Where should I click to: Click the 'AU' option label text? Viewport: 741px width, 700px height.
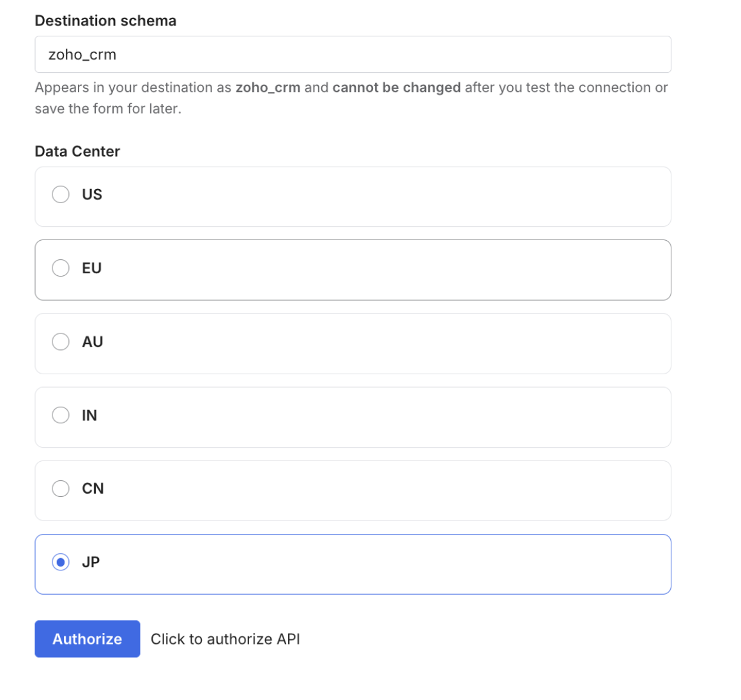pos(92,341)
